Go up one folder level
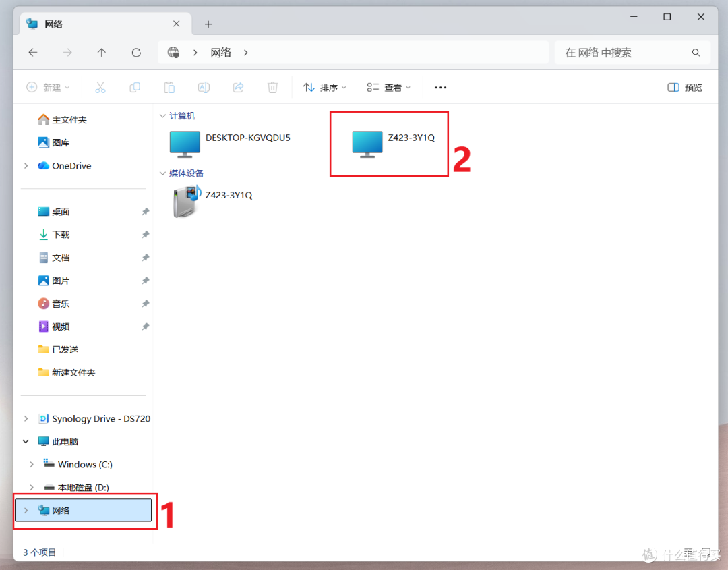 point(102,53)
